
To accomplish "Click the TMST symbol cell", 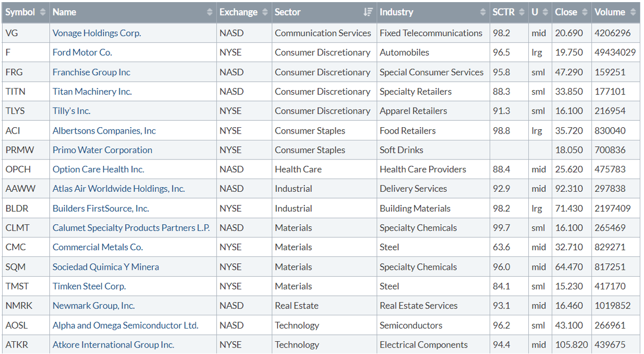I will tap(17, 286).
